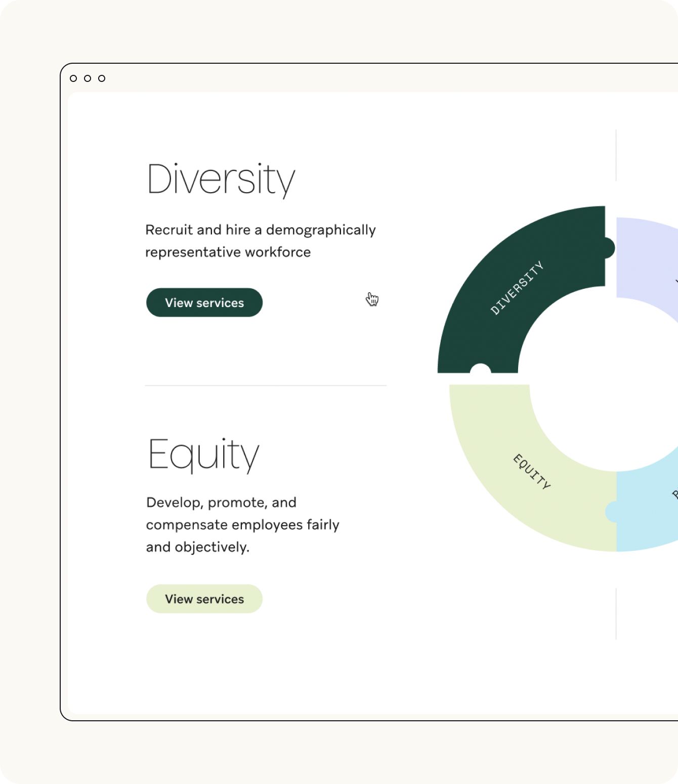Click text "Recruit and hire a demographically"
The image size is (678, 784).
261,230
